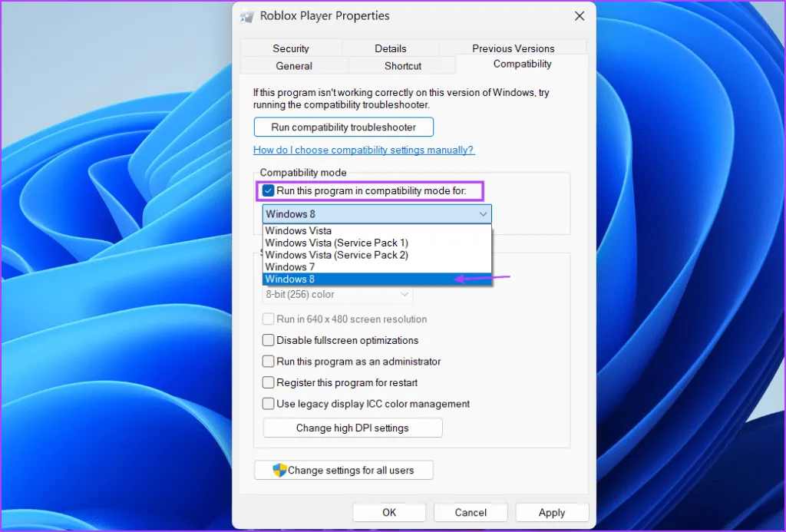786x532 pixels.
Task: Switch to the Security tab
Action: [x=291, y=48]
